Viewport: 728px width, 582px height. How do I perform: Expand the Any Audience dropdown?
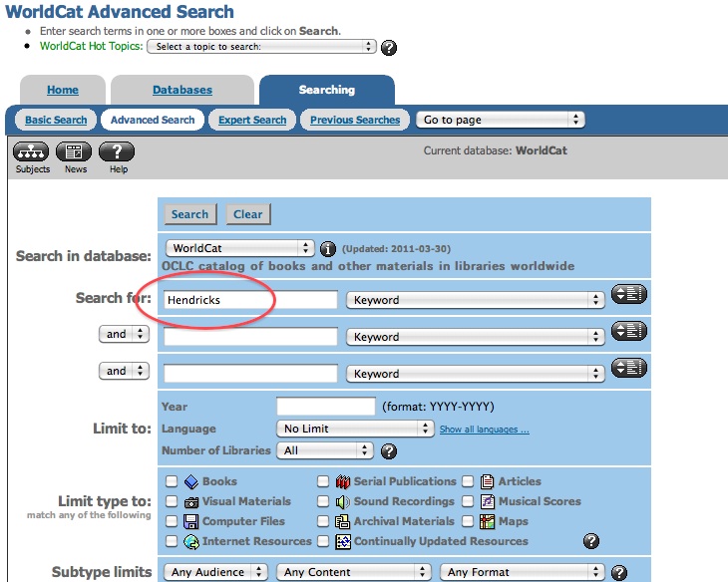click(218, 572)
